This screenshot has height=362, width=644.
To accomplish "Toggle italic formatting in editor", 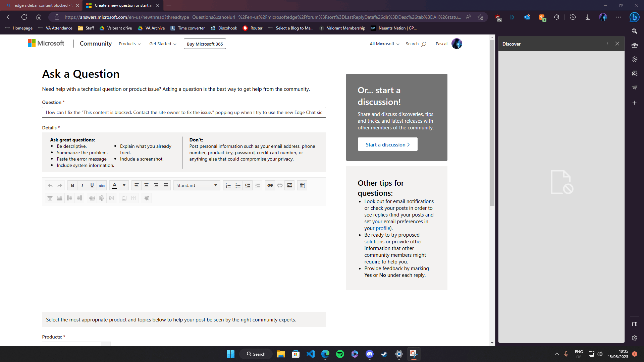I will pos(82,185).
